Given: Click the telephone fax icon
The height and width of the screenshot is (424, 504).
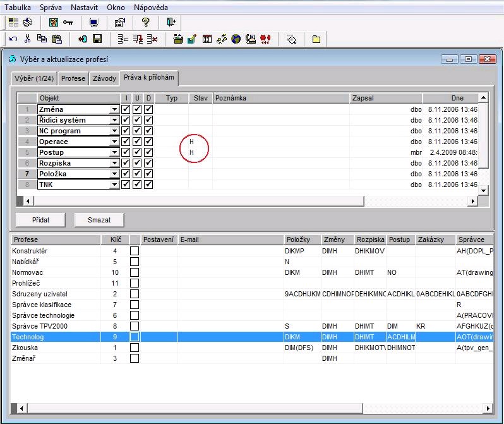Looking at the screenshot, I should (250, 39).
